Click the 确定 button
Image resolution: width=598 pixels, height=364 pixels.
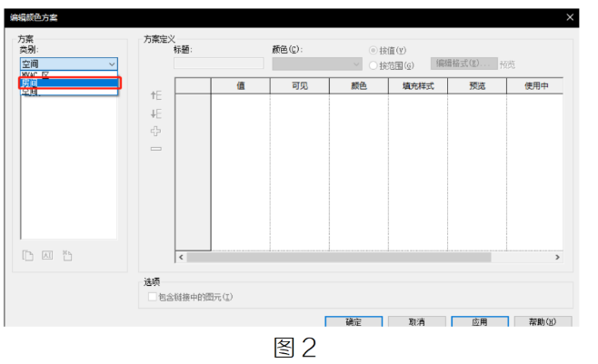[354, 321]
